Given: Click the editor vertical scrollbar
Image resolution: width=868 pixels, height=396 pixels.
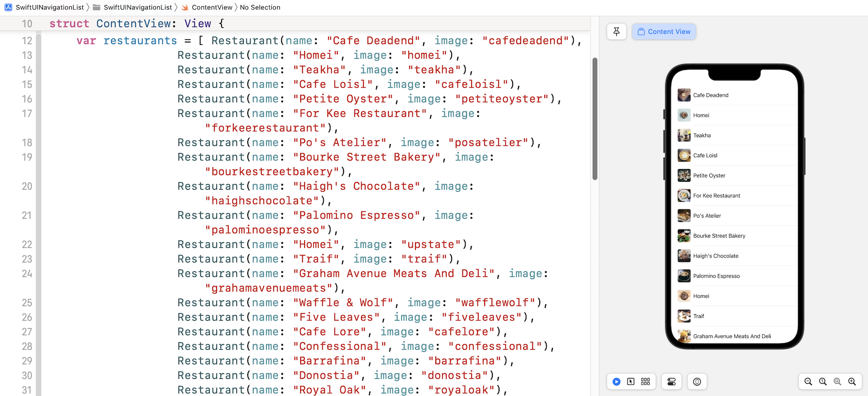Looking at the screenshot, I should (595, 119).
